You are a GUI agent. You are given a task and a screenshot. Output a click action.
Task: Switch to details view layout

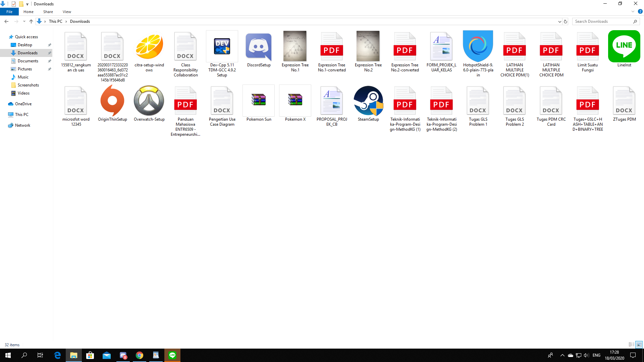coord(632,345)
